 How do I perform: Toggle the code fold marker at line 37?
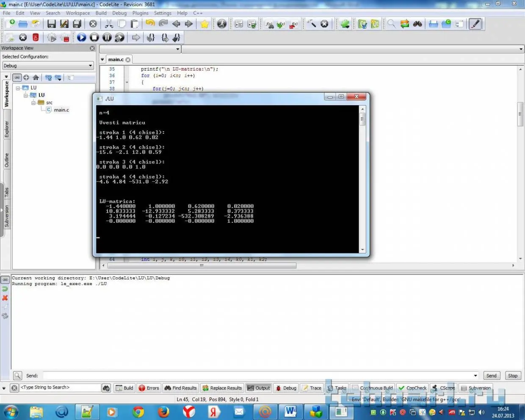[x=127, y=83]
